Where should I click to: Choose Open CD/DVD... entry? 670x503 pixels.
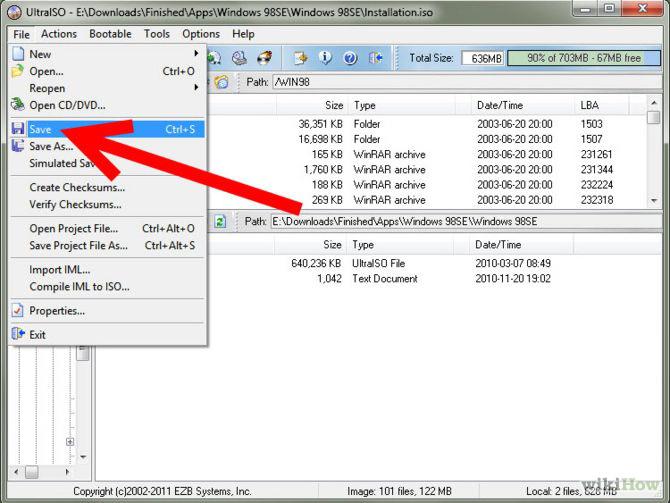(x=107, y=105)
